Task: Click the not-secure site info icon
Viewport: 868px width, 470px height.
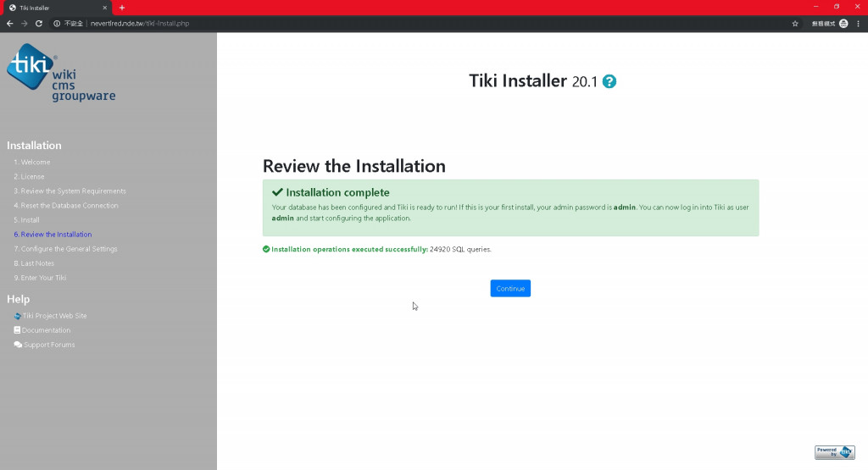Action: 57,23
